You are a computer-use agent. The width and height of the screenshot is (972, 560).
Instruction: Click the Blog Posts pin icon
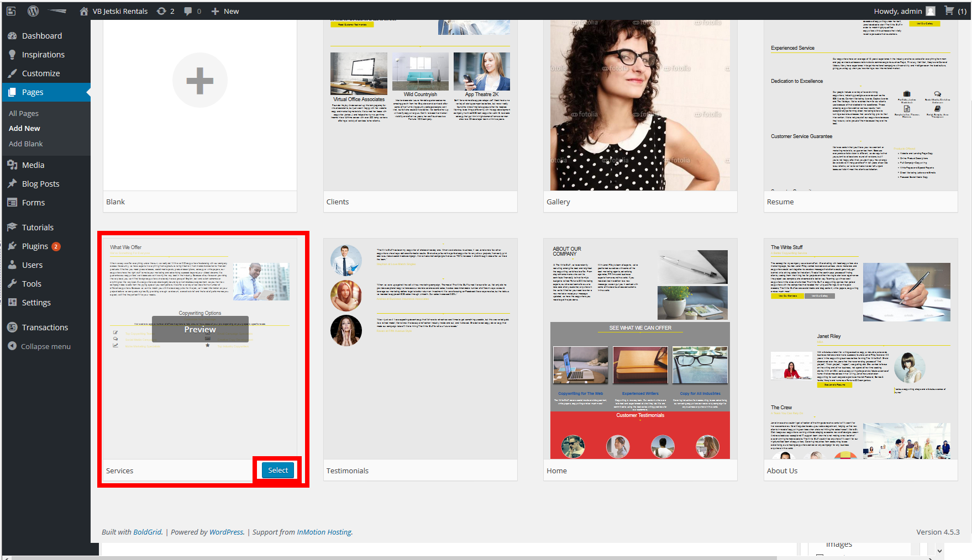(12, 184)
